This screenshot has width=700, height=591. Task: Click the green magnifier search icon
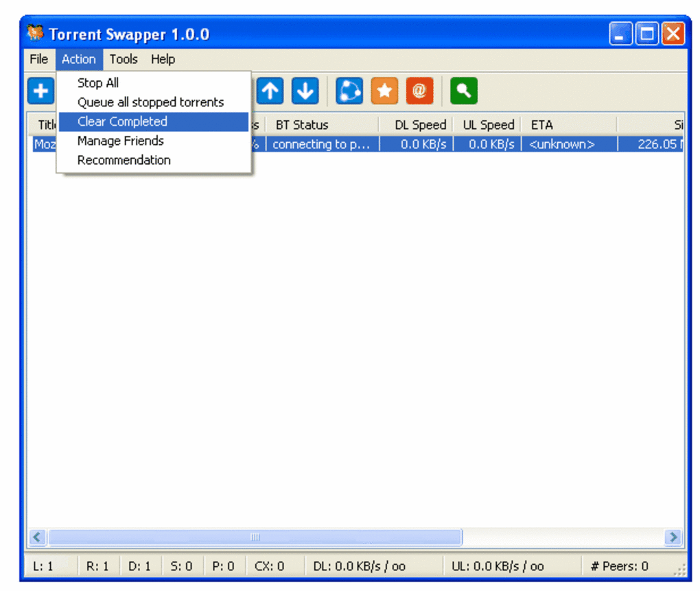point(464,91)
